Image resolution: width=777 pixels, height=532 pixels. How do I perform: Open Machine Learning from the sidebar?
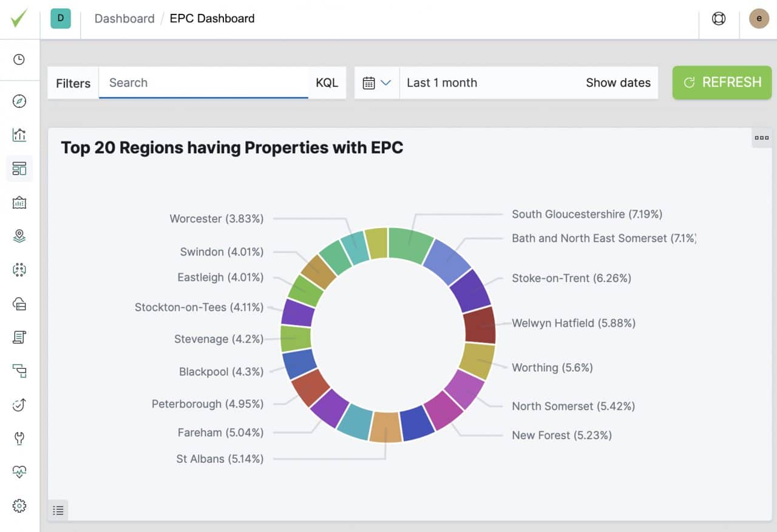(18, 269)
